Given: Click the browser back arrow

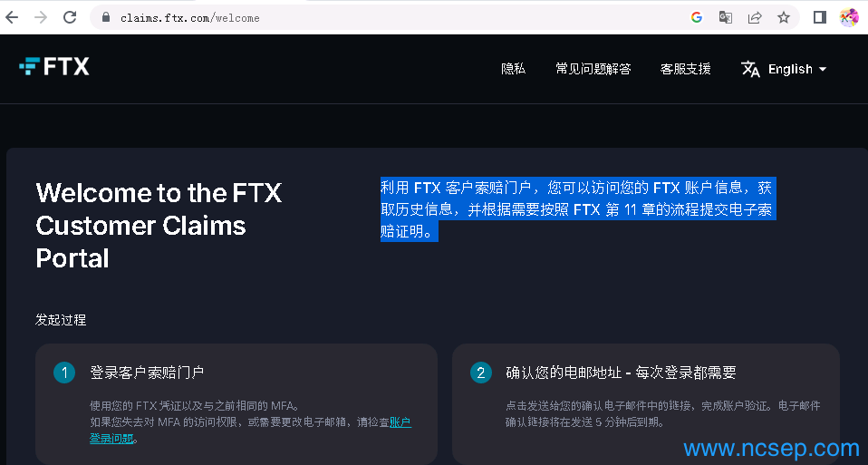Looking at the screenshot, I should tap(12, 17).
